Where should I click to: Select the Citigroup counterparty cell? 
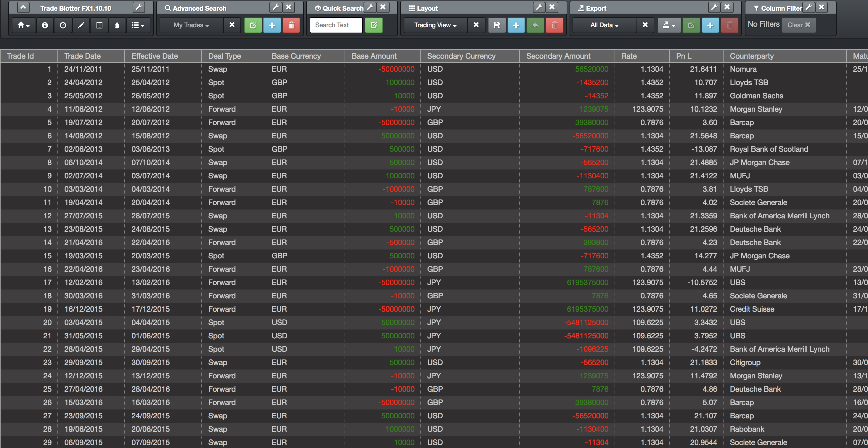pyautogui.click(x=785, y=362)
